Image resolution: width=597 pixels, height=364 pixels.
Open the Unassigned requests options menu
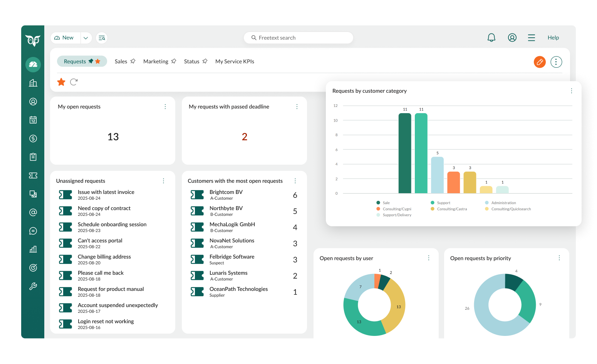(x=163, y=181)
